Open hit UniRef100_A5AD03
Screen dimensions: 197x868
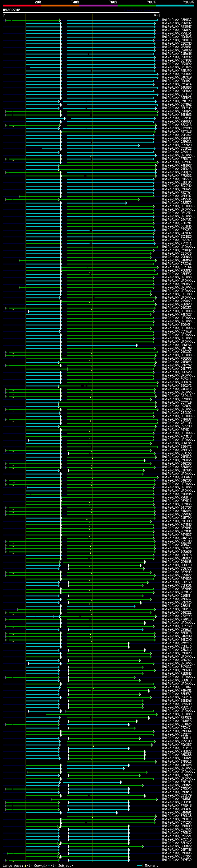click(x=177, y=37)
